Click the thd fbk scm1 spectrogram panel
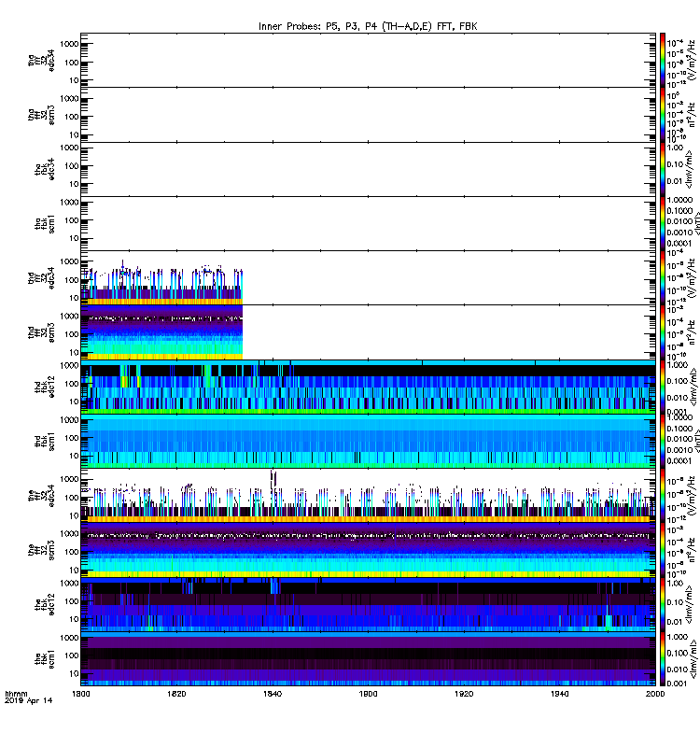The width and height of the screenshot is (700, 747). (368, 441)
